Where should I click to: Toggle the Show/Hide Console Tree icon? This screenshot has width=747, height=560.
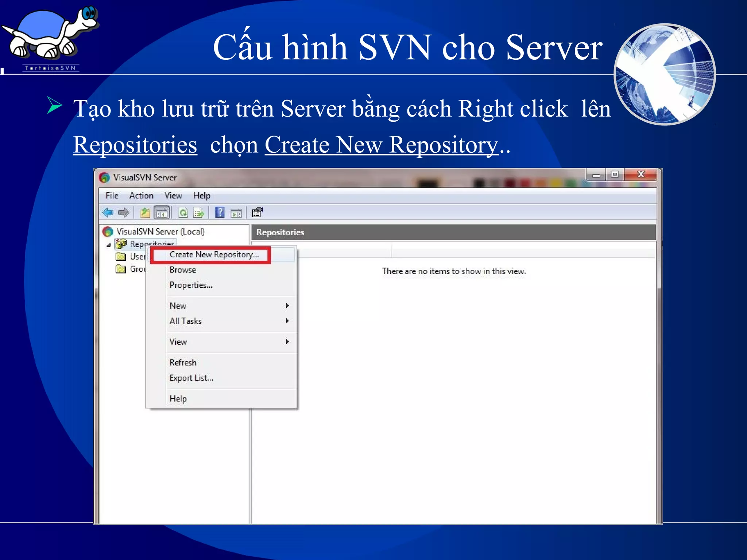click(x=162, y=213)
